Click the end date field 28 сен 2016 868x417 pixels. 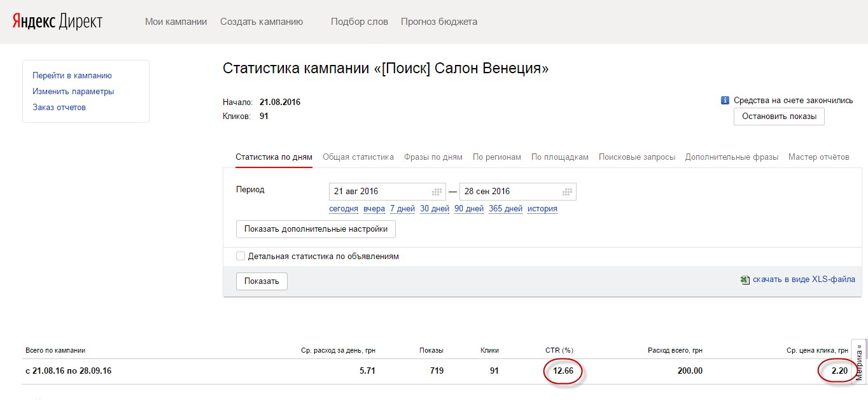click(509, 192)
